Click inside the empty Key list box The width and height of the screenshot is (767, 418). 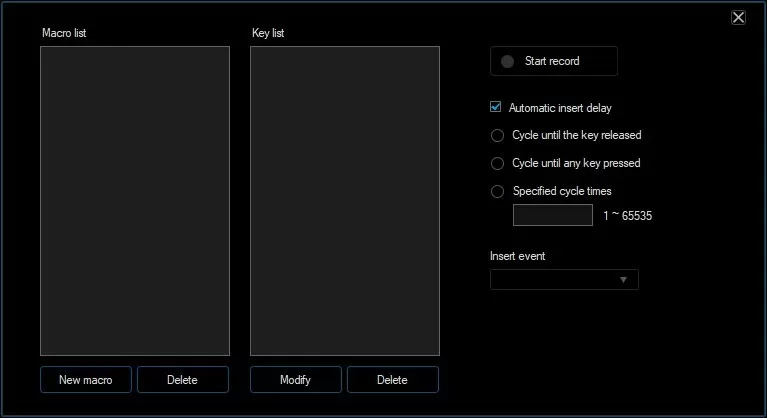point(344,200)
